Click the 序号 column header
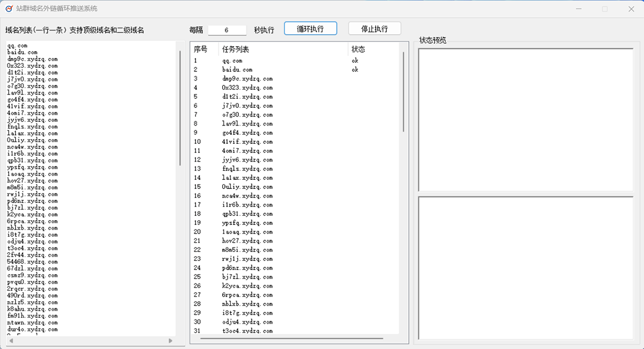 tap(201, 49)
